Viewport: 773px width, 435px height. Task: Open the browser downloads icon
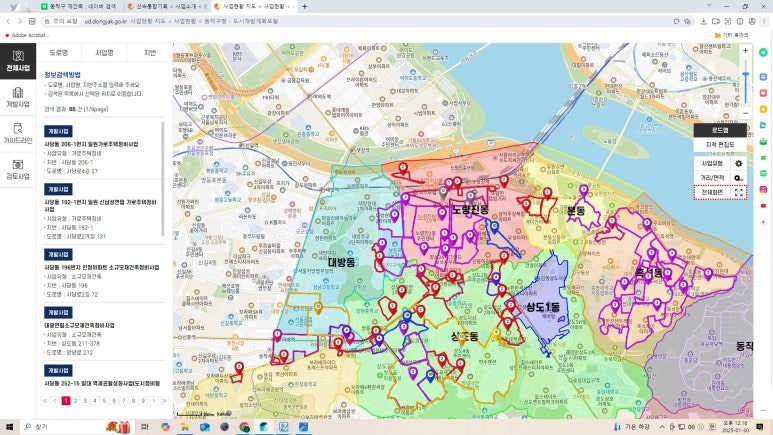click(x=703, y=21)
